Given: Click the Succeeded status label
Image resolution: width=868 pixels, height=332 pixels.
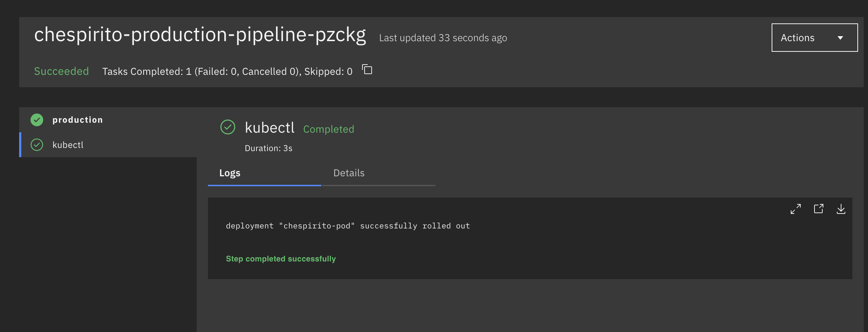Looking at the screenshot, I should (61, 71).
